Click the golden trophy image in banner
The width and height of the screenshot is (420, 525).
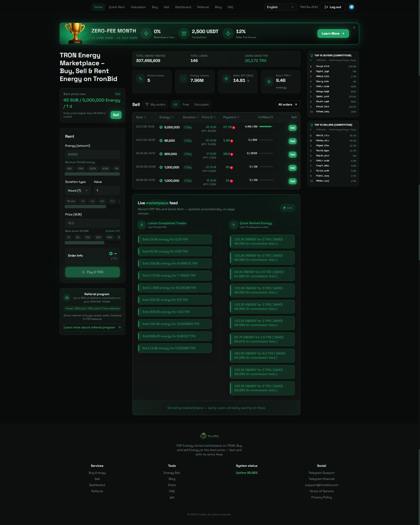click(75, 33)
